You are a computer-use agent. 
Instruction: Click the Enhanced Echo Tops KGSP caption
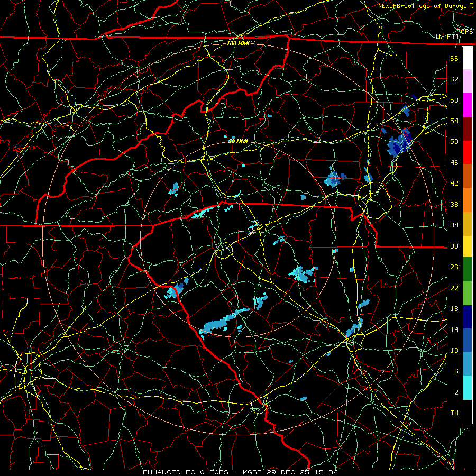(240, 472)
